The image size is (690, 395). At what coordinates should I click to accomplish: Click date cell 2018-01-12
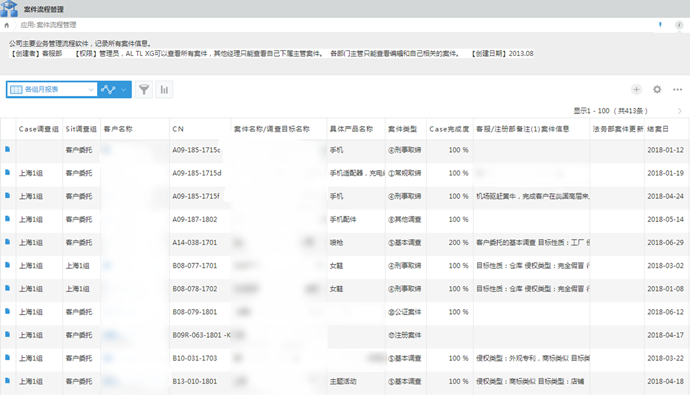665,150
